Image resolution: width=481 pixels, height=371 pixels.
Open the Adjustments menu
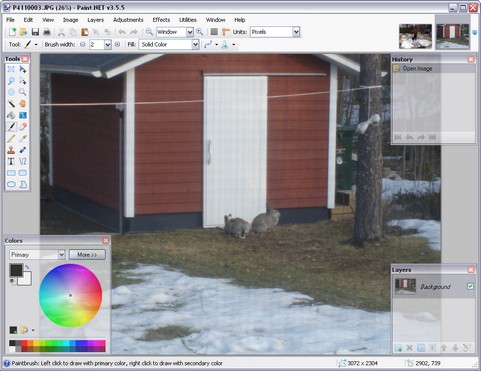[x=128, y=20]
